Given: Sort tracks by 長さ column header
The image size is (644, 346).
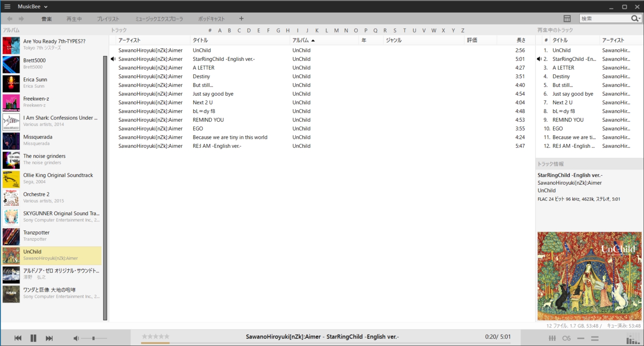Looking at the screenshot, I should tap(516, 40).
